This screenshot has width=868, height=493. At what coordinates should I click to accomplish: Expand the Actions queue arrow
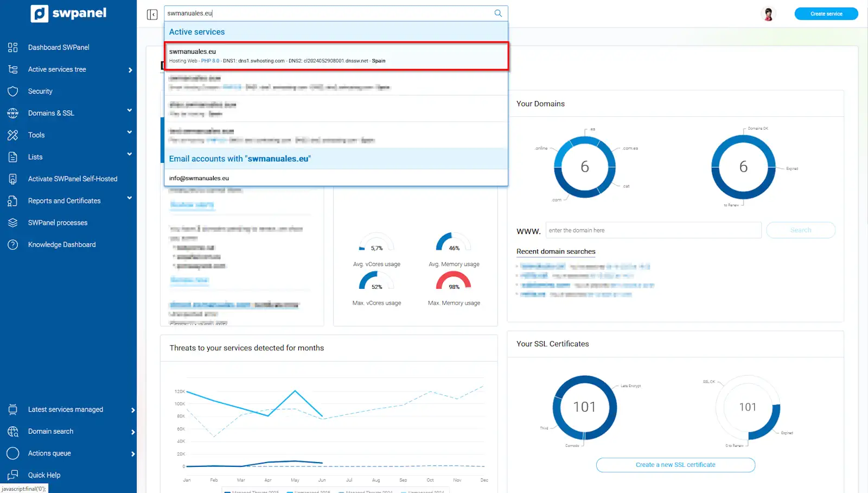(133, 454)
